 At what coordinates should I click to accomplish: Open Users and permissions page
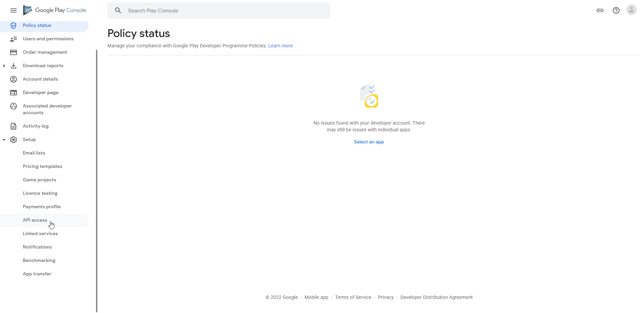click(x=48, y=39)
